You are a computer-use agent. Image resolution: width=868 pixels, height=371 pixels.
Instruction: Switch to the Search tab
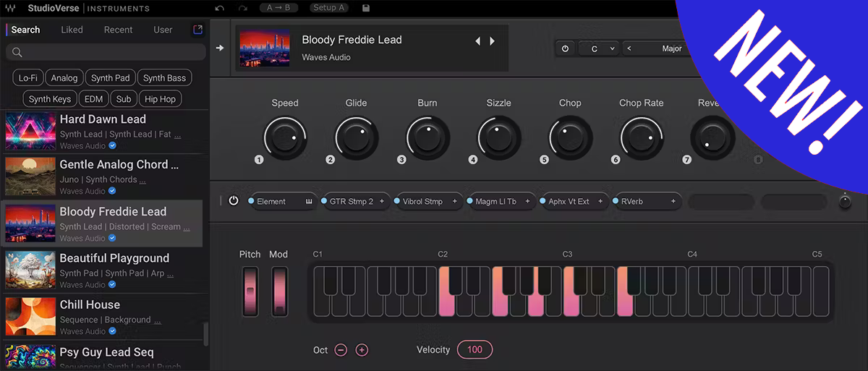coord(25,30)
